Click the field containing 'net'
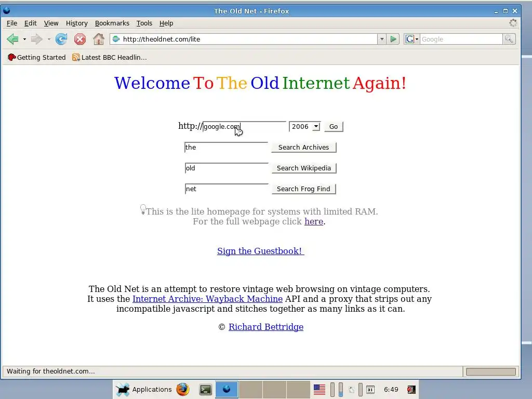 227,189
